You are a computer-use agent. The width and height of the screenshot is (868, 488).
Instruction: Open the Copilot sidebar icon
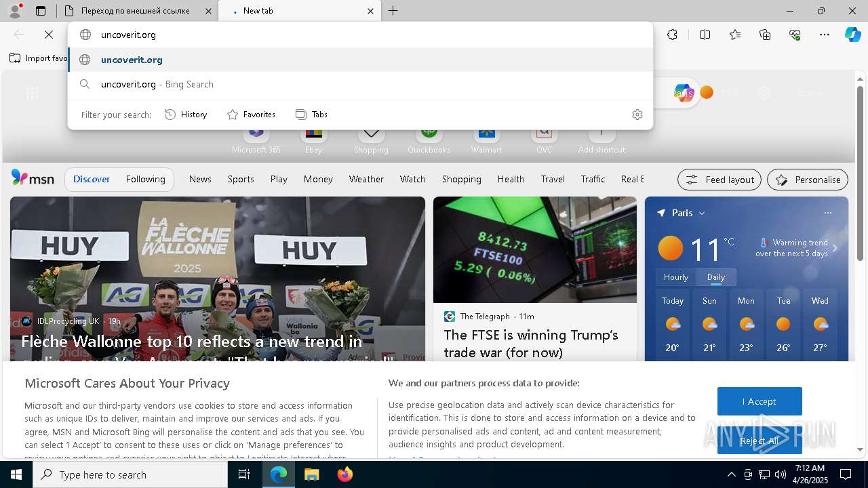852,35
